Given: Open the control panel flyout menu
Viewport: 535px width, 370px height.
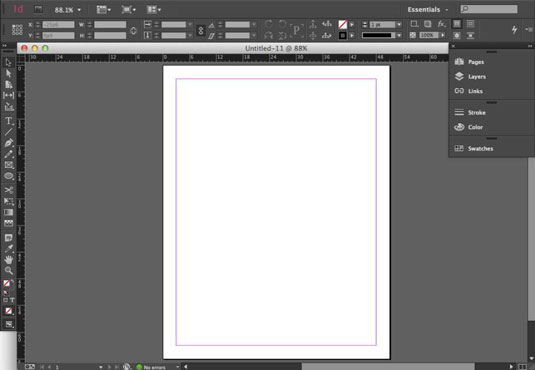Looking at the screenshot, I should 529,30.
